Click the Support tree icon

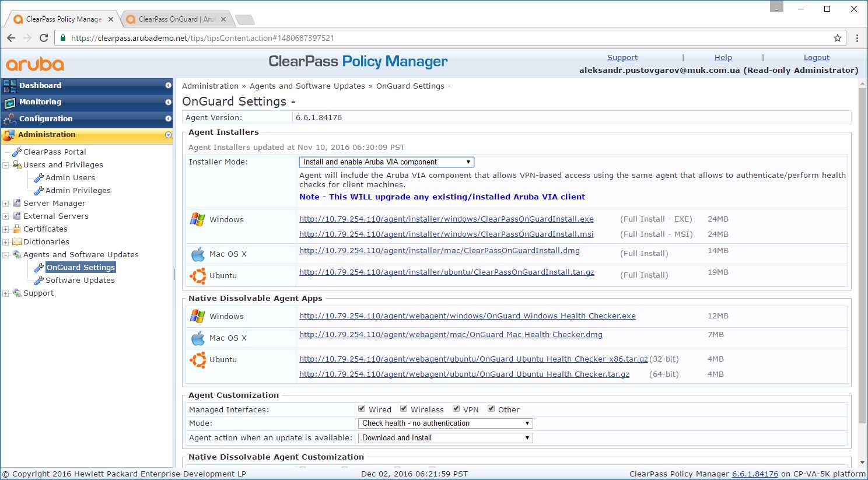17,293
